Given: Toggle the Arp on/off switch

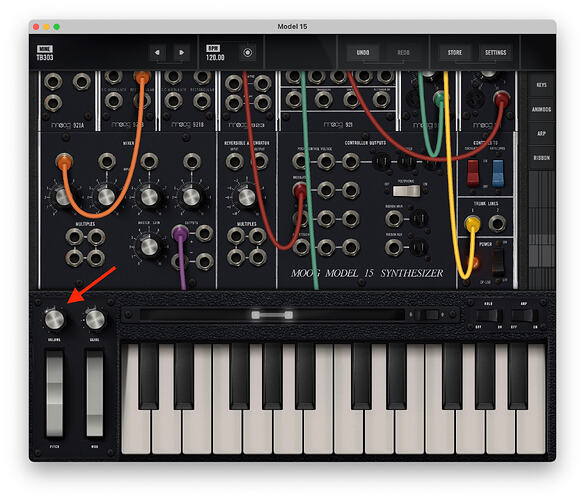Looking at the screenshot, I should (x=524, y=316).
